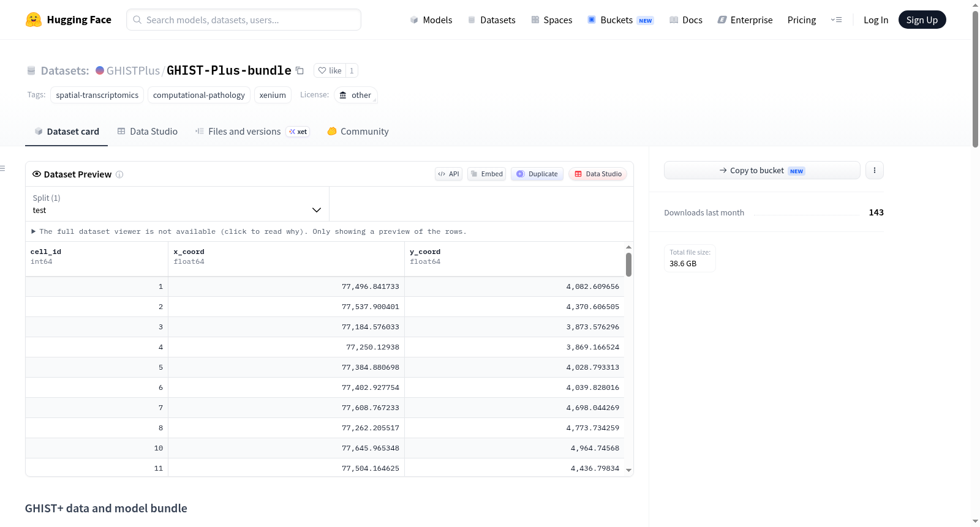Open the 'other' license tag
The height and width of the screenshot is (527, 980).
coord(355,95)
